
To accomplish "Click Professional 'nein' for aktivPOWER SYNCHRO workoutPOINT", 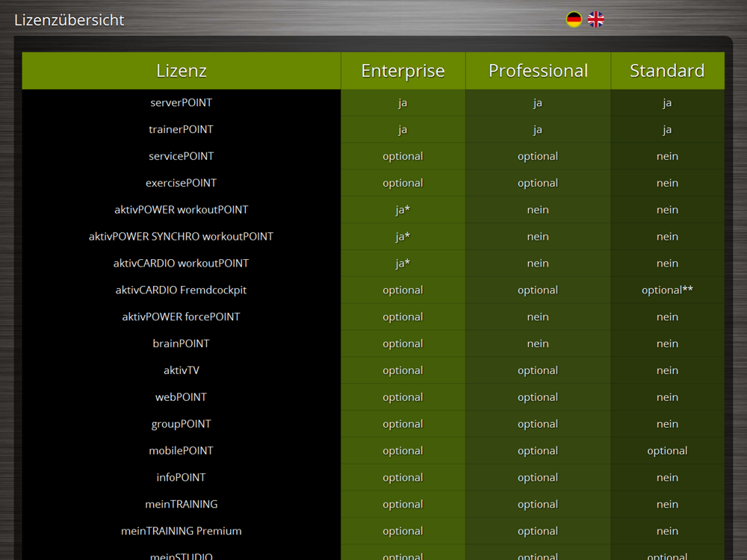I will tap(538, 236).
